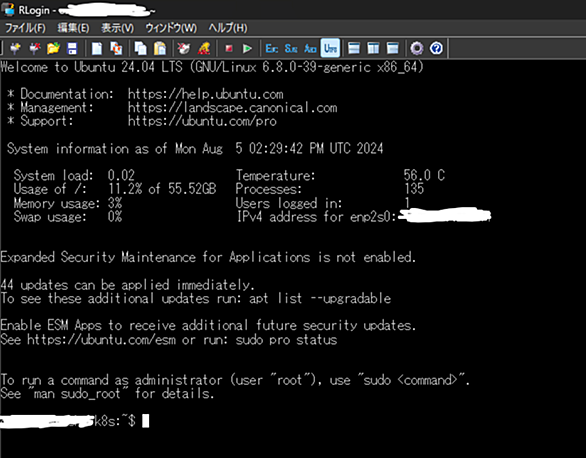This screenshot has width=586, height=458.
Task: Click the red and yellow broadcast icon
Action: (x=204, y=48)
